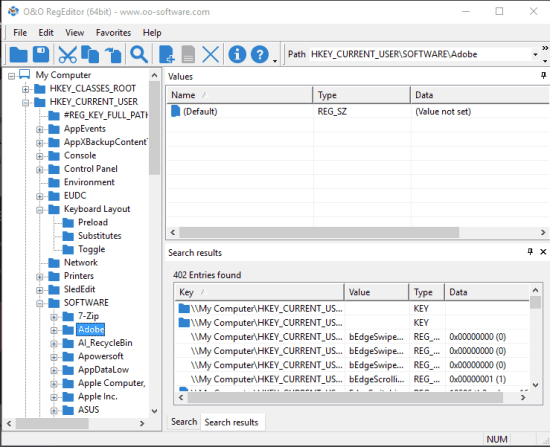This screenshot has width=550, height=447.
Task: Select the Substitutes key
Action: 100,235
